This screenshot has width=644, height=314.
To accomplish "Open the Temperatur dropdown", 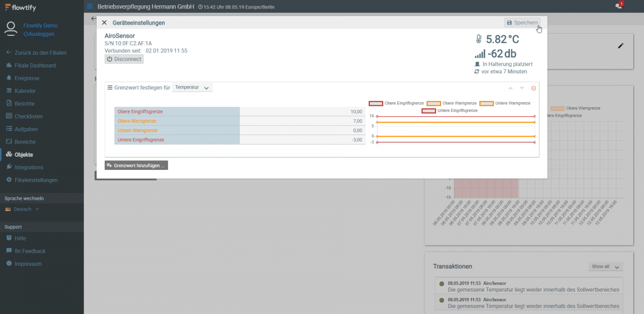I will [192, 87].
